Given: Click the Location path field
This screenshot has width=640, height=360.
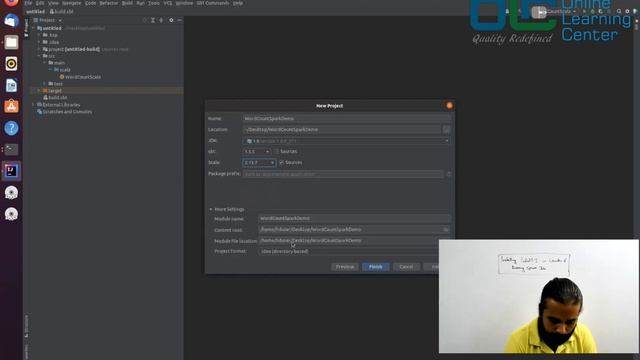Looking at the screenshot, I should click(342, 129).
